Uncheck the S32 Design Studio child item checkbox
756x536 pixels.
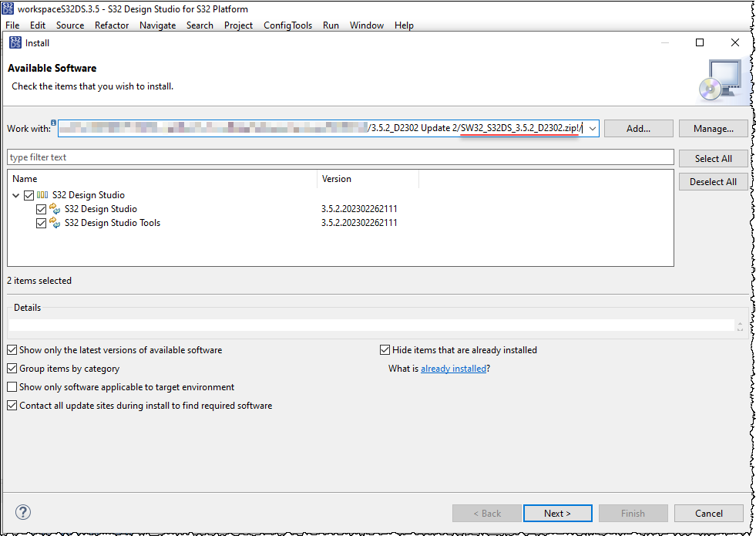tap(41, 209)
